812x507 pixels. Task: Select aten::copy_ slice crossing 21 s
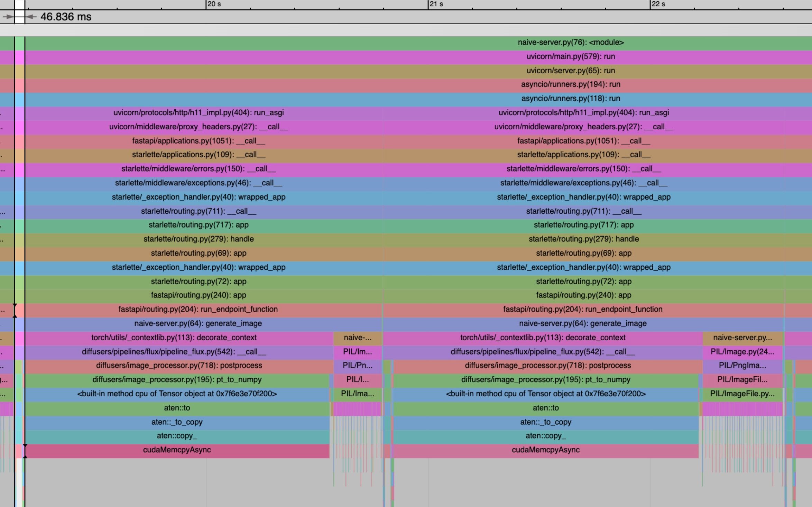pyautogui.click(x=546, y=436)
